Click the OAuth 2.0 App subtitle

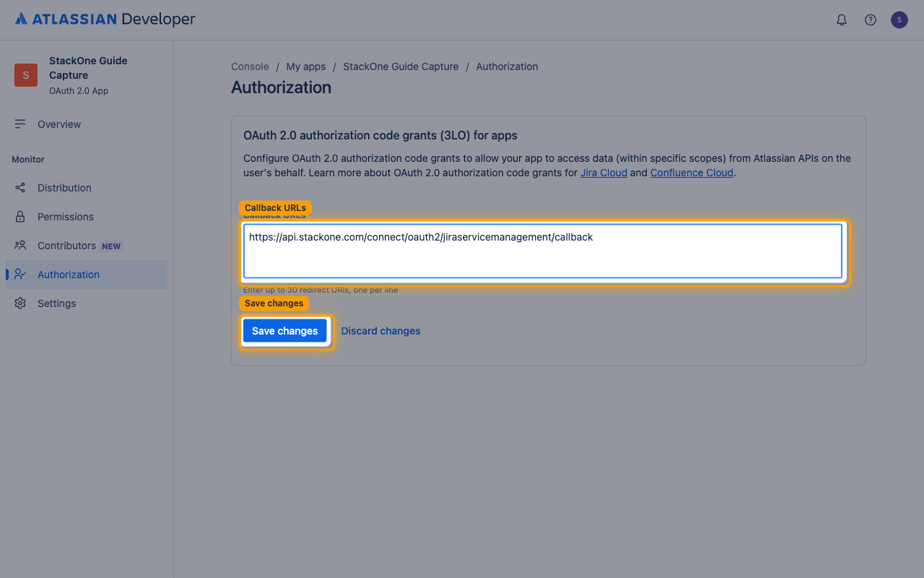79,91
